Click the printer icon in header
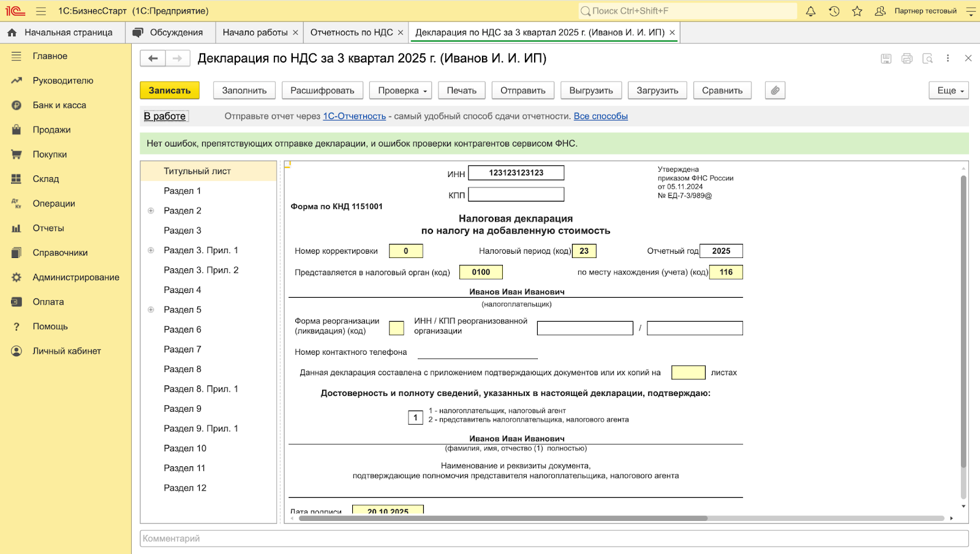The height and width of the screenshot is (554, 980). [x=907, y=58]
